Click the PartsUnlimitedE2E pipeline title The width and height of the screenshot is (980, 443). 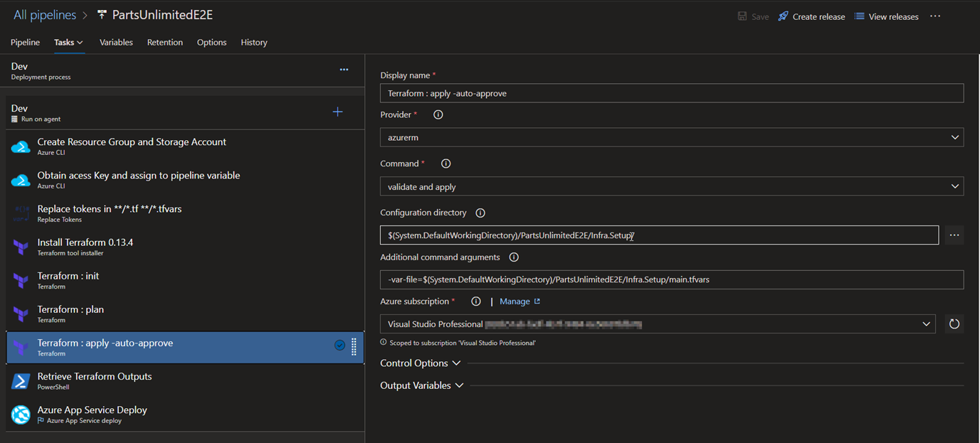tap(162, 15)
